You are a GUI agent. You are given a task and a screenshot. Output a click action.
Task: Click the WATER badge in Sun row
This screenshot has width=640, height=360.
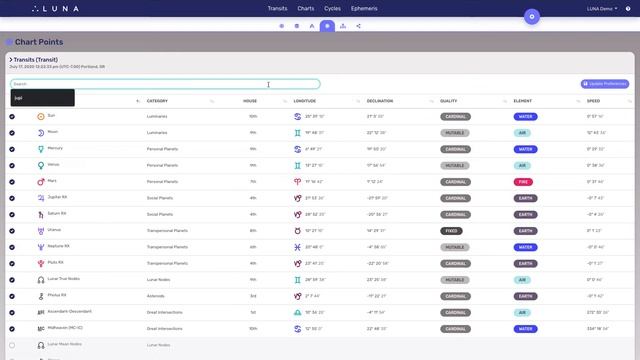tap(525, 117)
